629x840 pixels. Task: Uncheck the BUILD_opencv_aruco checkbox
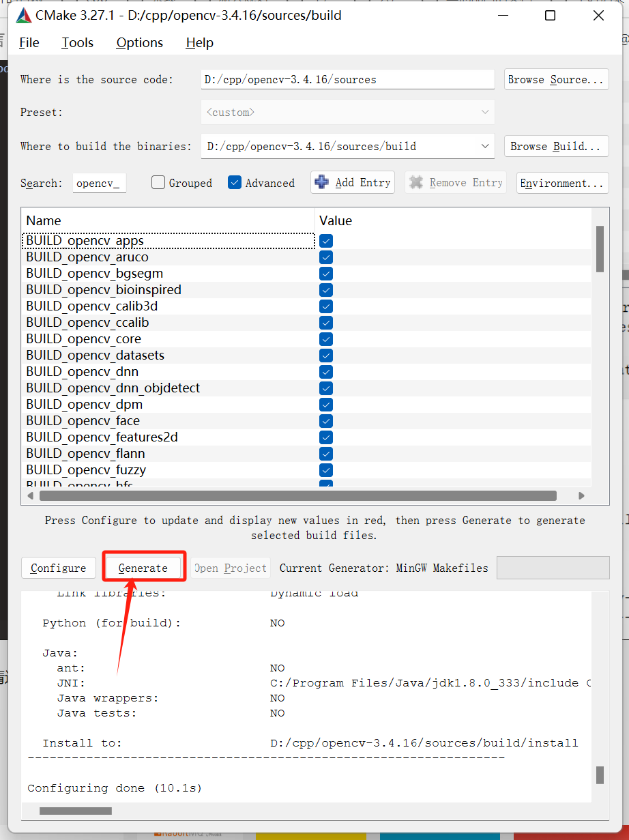pyautogui.click(x=326, y=257)
